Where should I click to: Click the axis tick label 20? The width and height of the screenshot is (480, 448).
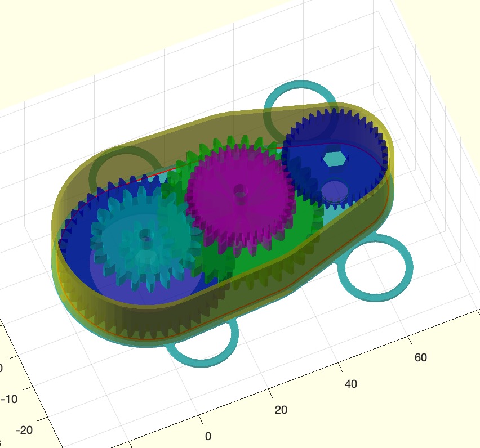(x=281, y=409)
